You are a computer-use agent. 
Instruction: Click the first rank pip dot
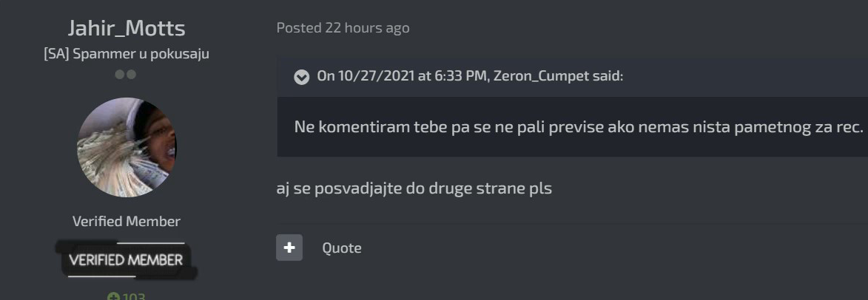coord(120,75)
